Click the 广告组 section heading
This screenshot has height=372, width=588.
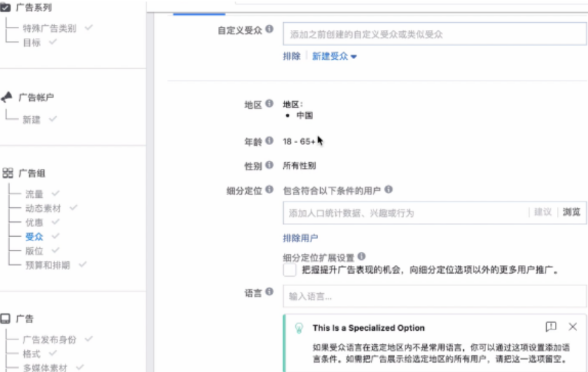click(x=32, y=173)
